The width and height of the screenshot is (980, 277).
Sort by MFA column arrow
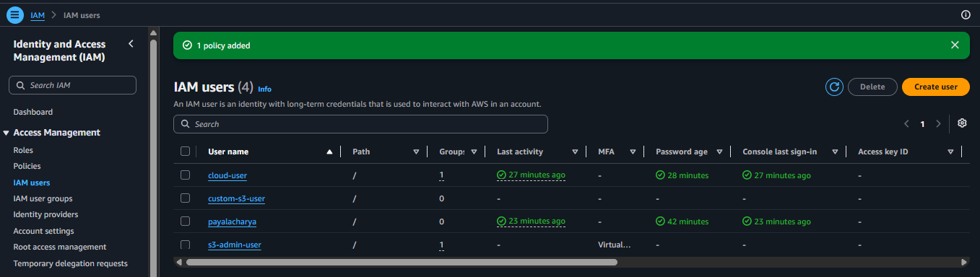point(633,151)
